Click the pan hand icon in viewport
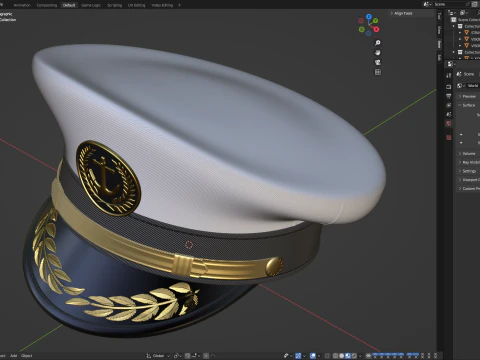 tap(378, 53)
